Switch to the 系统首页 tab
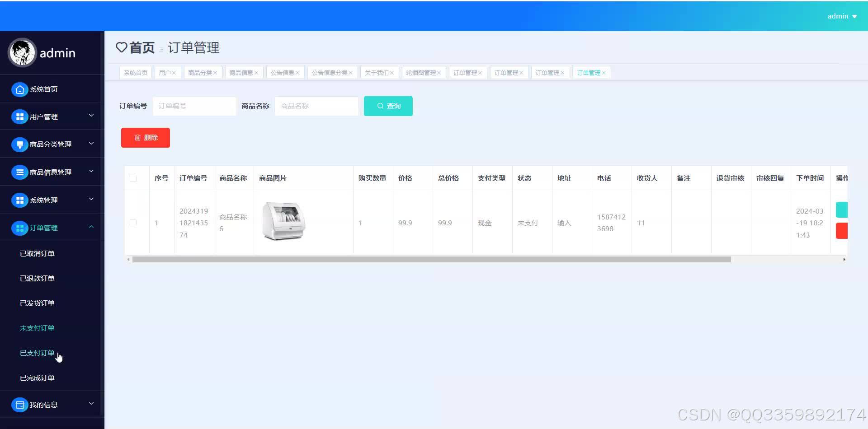This screenshot has width=868, height=429. 136,73
